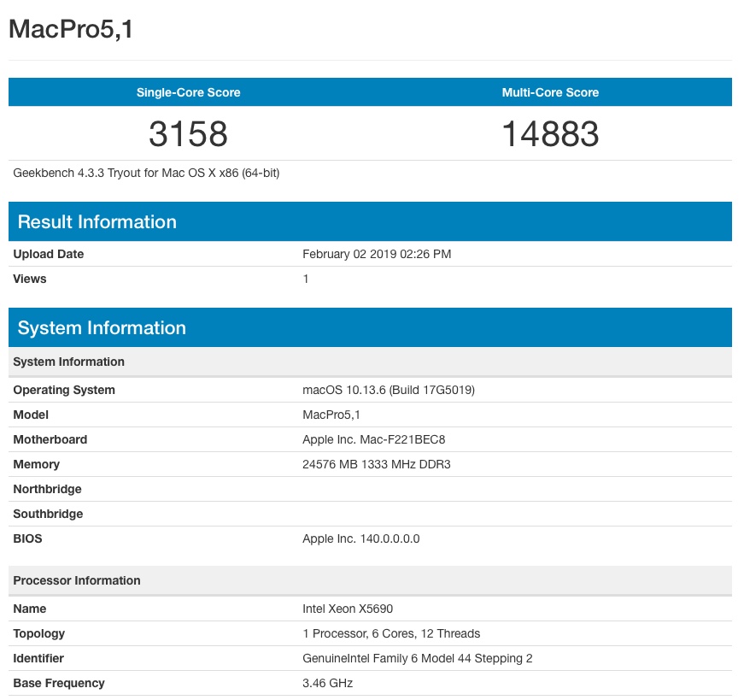Select the 3.46 GHz base frequency value
Viewport: 744px width, 700px height.
coord(327,683)
